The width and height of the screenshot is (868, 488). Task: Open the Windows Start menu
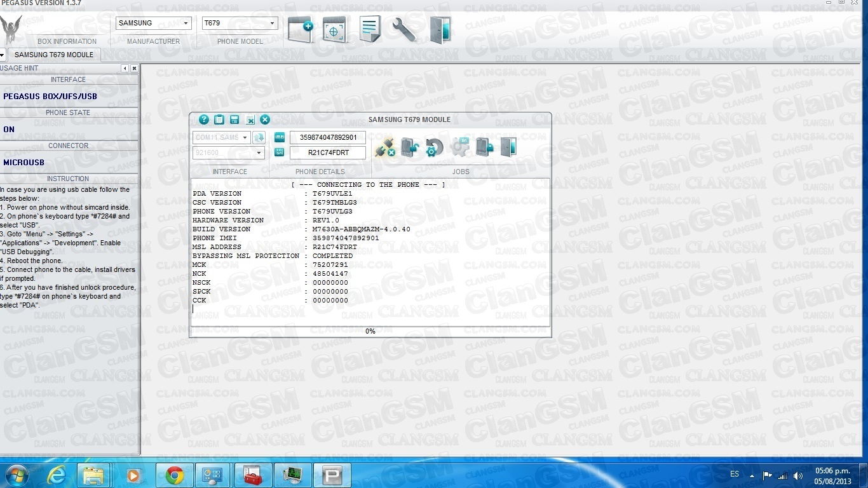click(x=17, y=475)
